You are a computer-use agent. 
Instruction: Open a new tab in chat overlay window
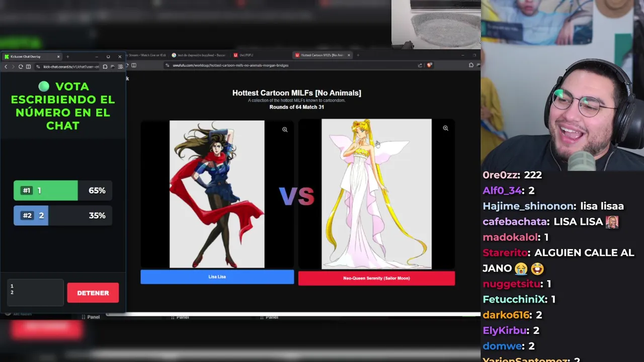point(67,56)
